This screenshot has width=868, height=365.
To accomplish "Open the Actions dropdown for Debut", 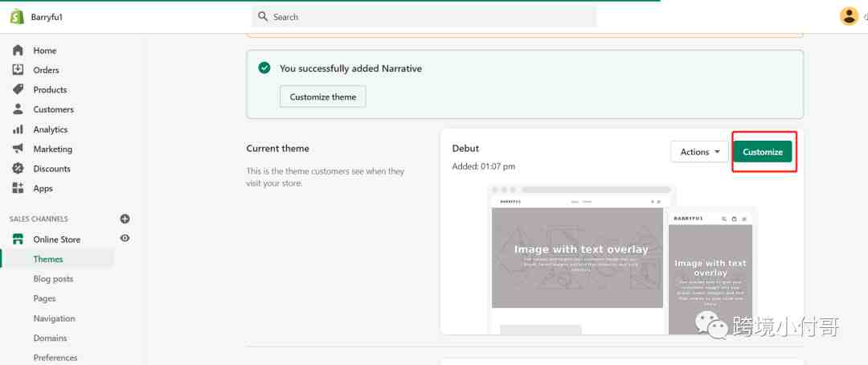I will [x=699, y=152].
